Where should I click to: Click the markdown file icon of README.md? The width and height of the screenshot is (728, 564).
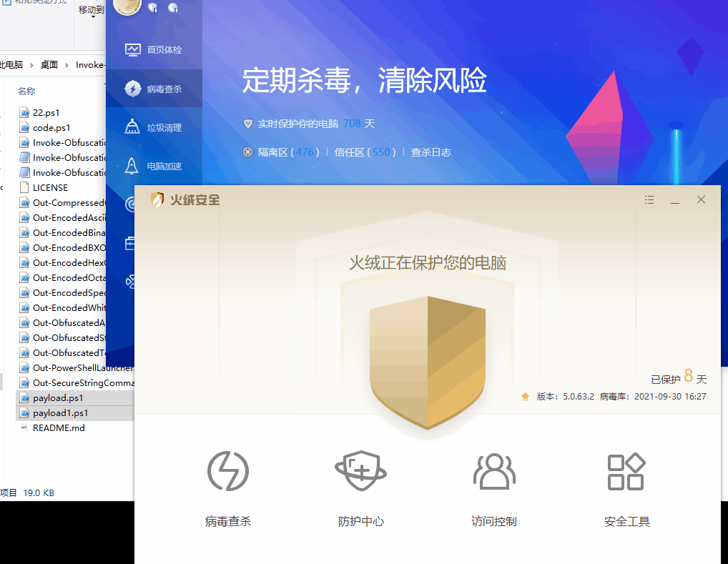coord(24,428)
